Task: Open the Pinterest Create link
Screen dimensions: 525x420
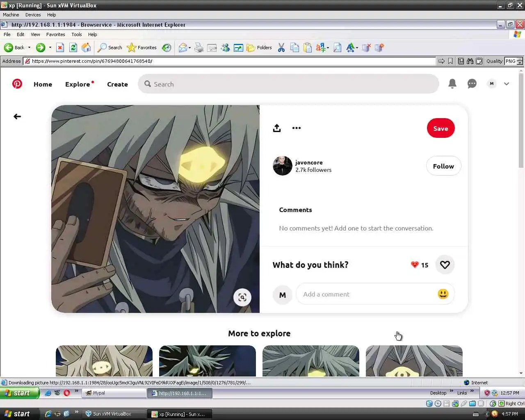Action: tap(117, 84)
